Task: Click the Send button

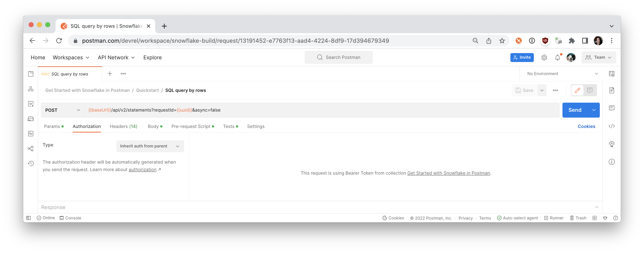Action: (575, 110)
